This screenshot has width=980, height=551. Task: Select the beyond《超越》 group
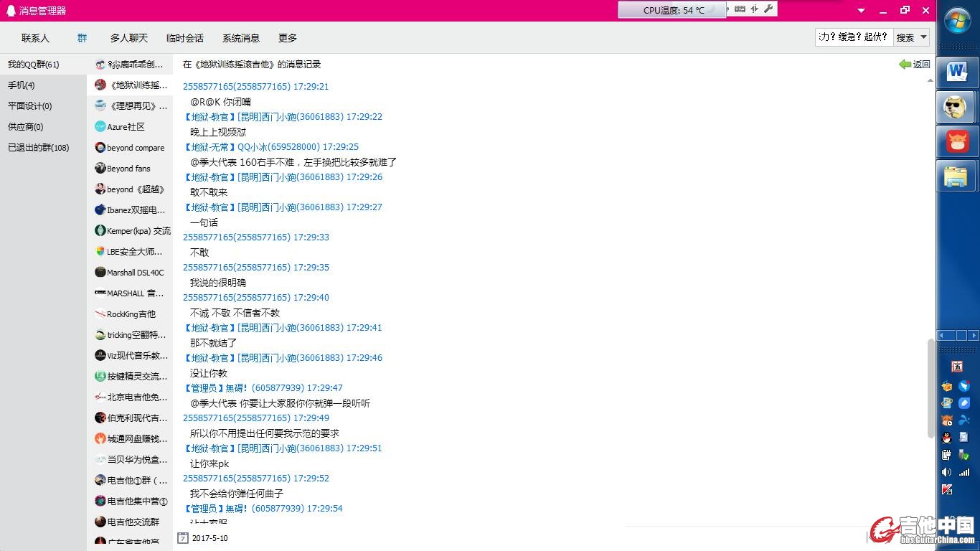point(130,189)
